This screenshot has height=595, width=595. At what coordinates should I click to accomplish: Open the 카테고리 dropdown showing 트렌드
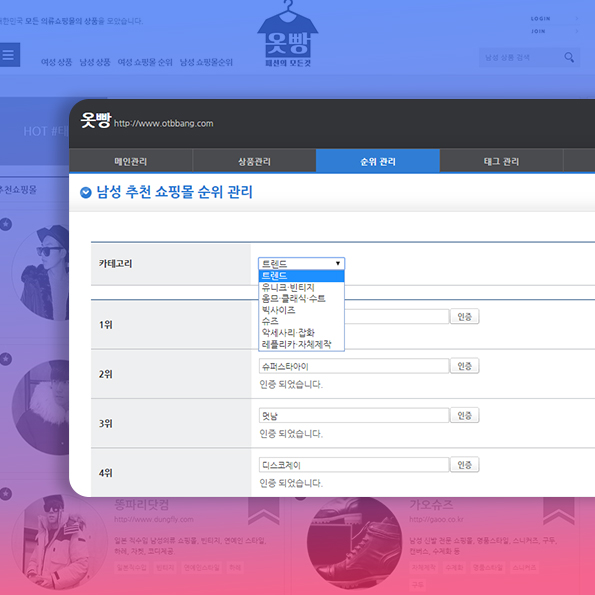[x=301, y=263]
